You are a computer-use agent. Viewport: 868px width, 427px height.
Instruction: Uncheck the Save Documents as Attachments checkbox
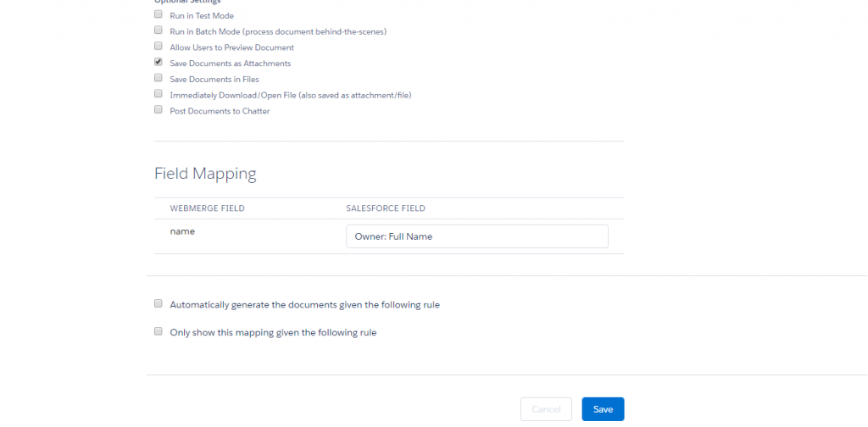(158, 63)
